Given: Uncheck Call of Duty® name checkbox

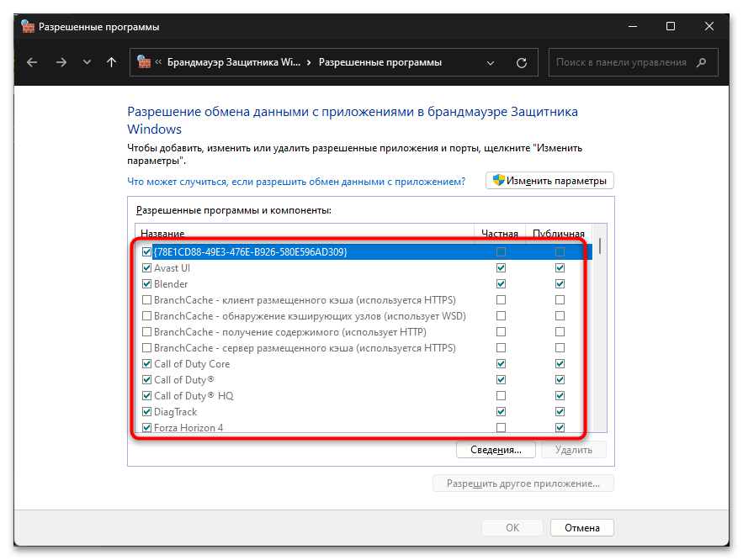Looking at the screenshot, I should (x=147, y=380).
